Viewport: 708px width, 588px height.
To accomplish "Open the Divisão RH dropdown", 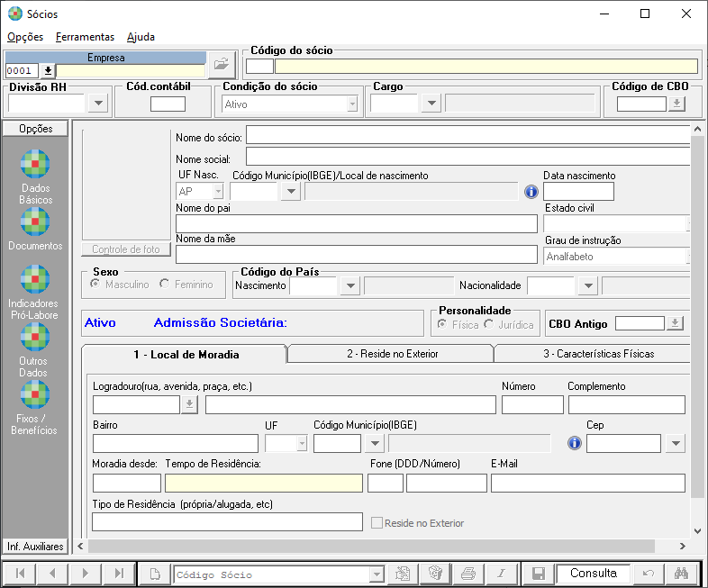I will [99, 104].
